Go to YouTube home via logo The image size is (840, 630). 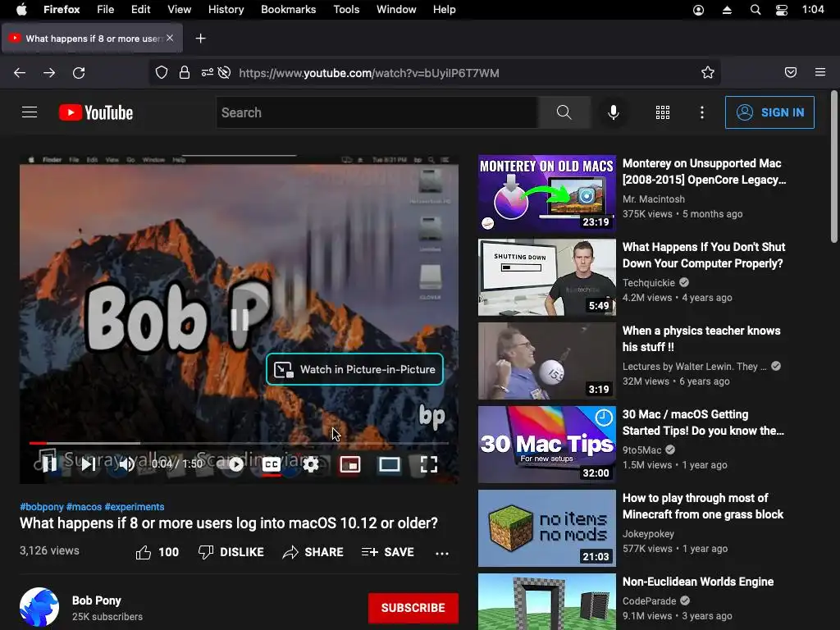[96, 112]
